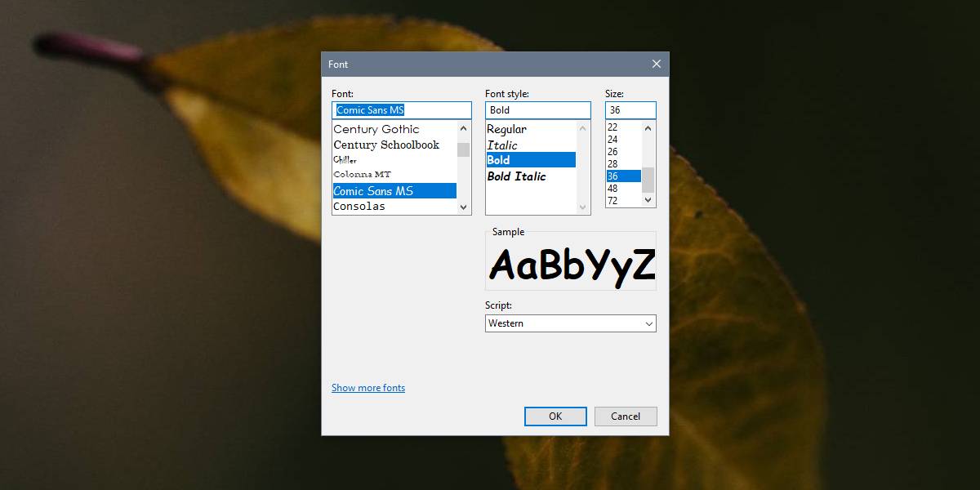Close the Font dialog window
This screenshot has width=980, height=490.
click(x=656, y=64)
